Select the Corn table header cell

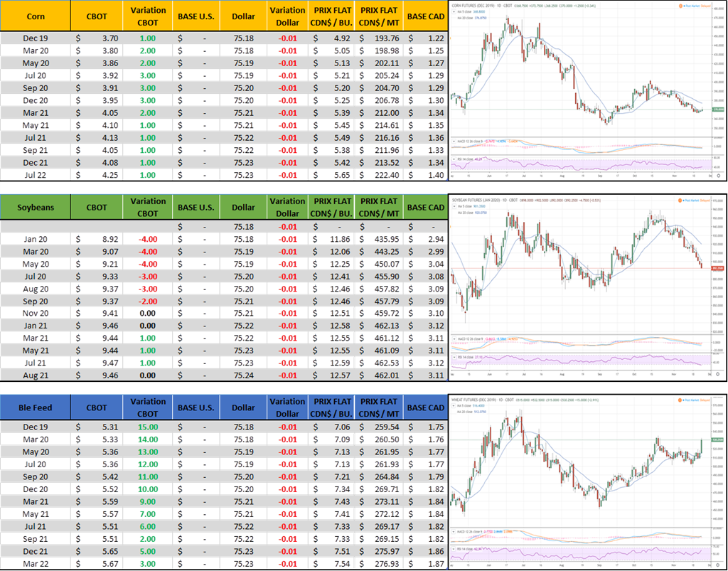pos(36,16)
